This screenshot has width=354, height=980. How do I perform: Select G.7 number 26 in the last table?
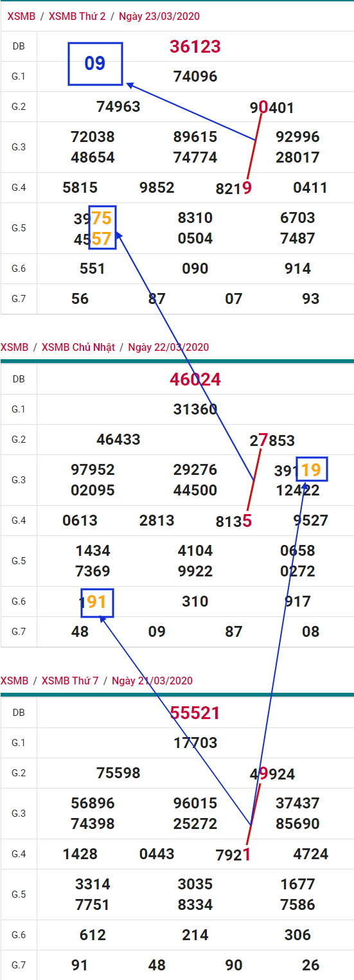(311, 965)
